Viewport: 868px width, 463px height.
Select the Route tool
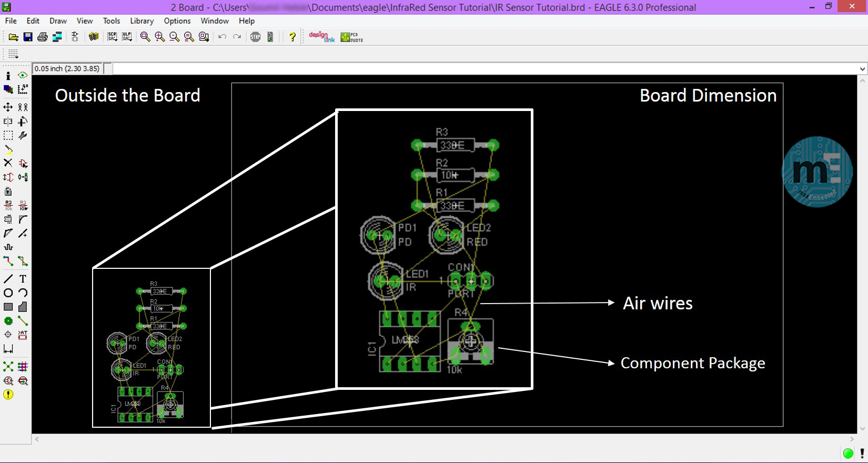(8, 261)
